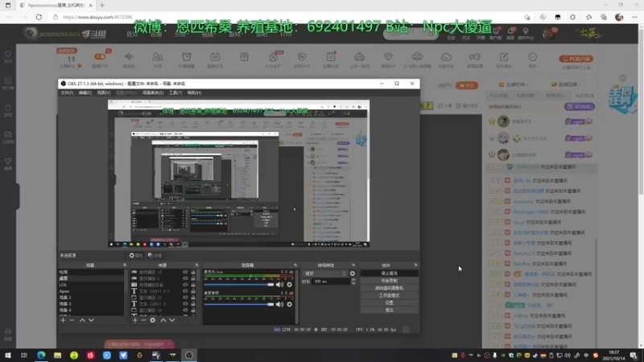
Task: Mute the microphone channel speaker icon
Action: tap(279, 285)
